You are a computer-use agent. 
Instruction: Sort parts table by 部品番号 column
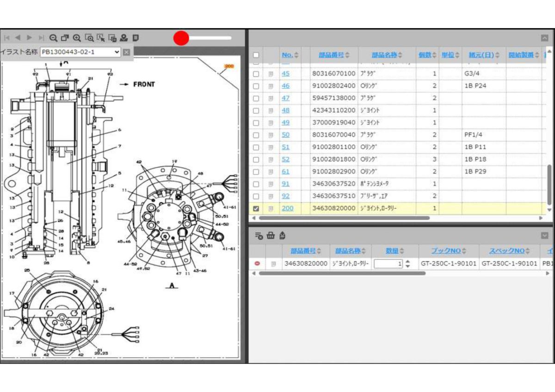(334, 55)
